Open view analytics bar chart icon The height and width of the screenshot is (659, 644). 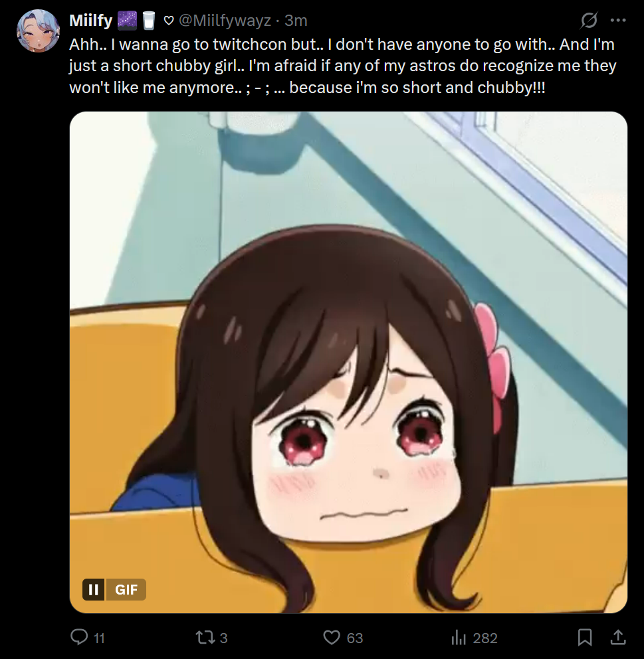(x=459, y=638)
